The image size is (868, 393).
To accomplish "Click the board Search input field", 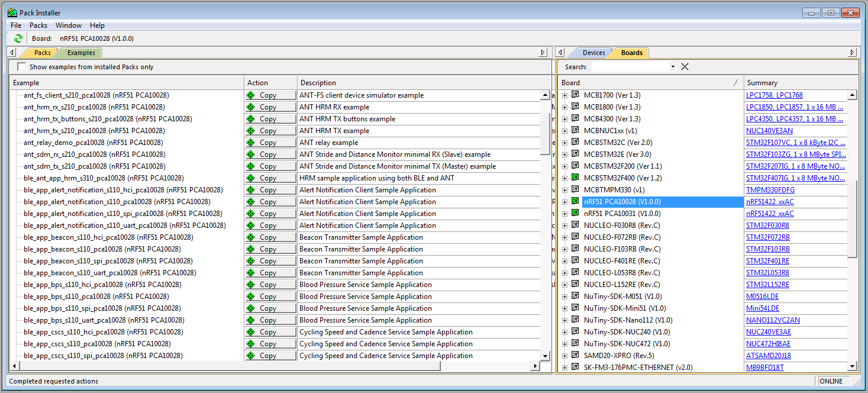I will [630, 67].
